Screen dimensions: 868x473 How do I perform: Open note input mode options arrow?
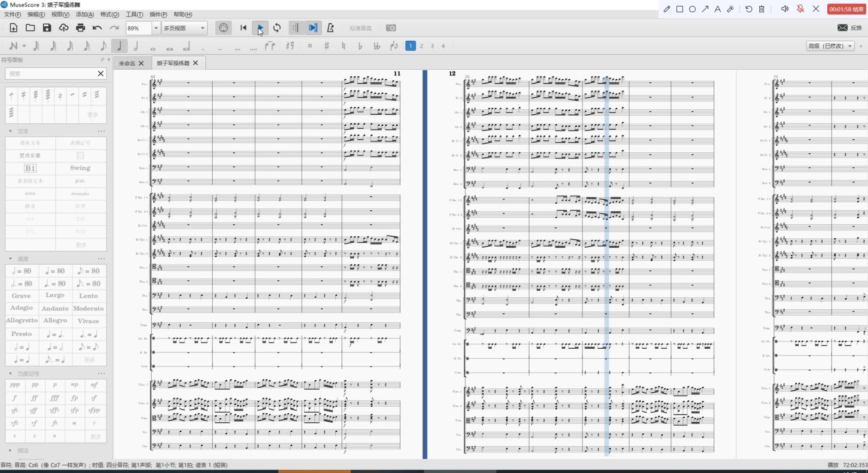[24, 46]
